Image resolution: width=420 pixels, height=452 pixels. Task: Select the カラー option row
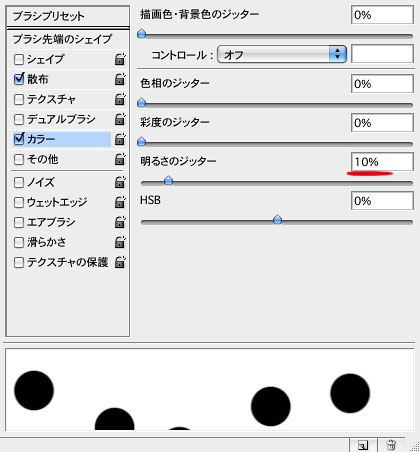click(62, 139)
